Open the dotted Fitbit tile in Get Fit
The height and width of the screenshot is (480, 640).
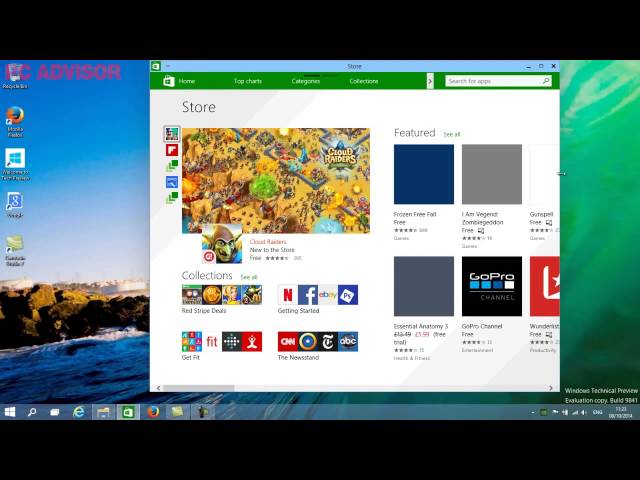pyautogui.click(x=232, y=342)
